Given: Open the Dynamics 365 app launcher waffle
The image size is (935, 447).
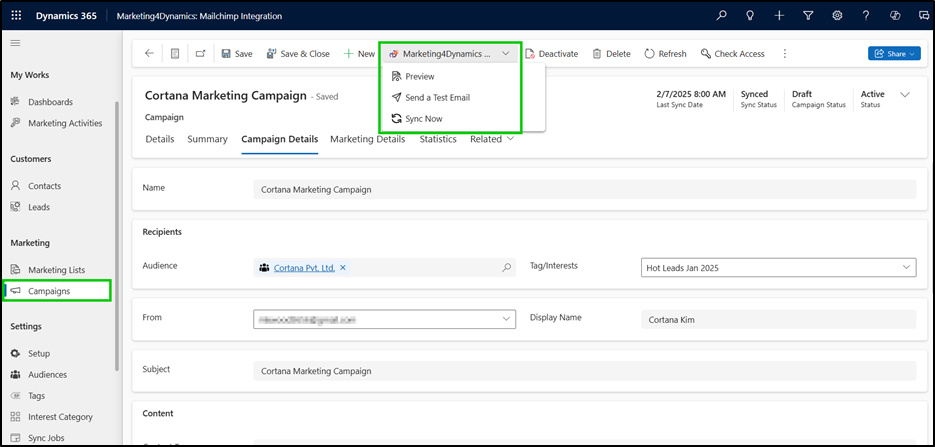Looking at the screenshot, I should coord(16,16).
